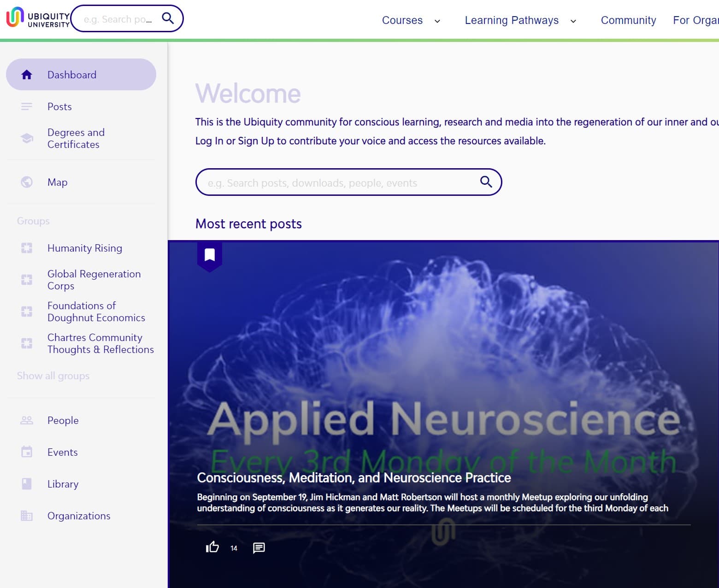This screenshot has height=588, width=719.
Task: Click the main search bar magnifier icon
Action: click(x=486, y=182)
